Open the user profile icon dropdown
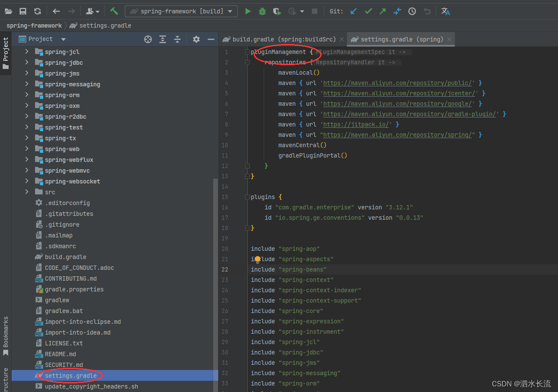The height and width of the screenshot is (392, 558). pyautogui.click(x=93, y=11)
